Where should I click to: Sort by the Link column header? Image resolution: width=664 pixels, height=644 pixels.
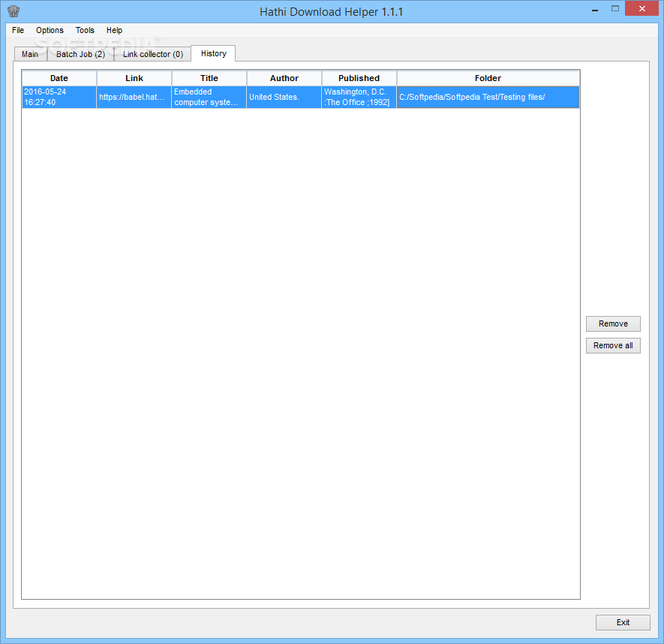[134, 78]
